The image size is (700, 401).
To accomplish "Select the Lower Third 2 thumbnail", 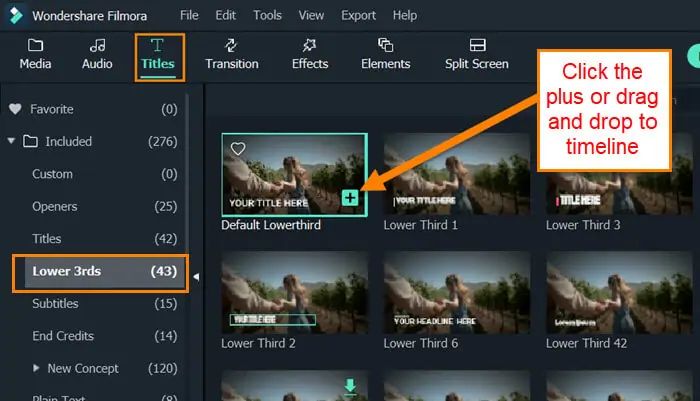I will click(x=295, y=292).
